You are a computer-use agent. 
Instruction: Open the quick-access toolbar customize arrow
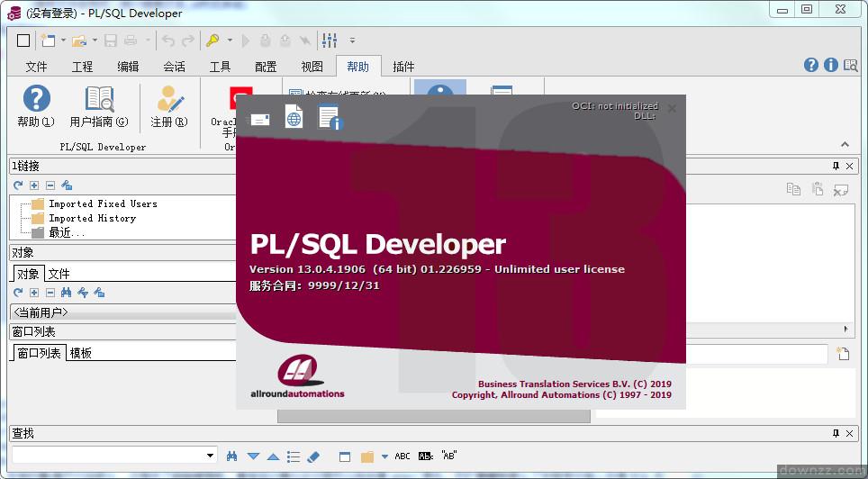[352, 41]
